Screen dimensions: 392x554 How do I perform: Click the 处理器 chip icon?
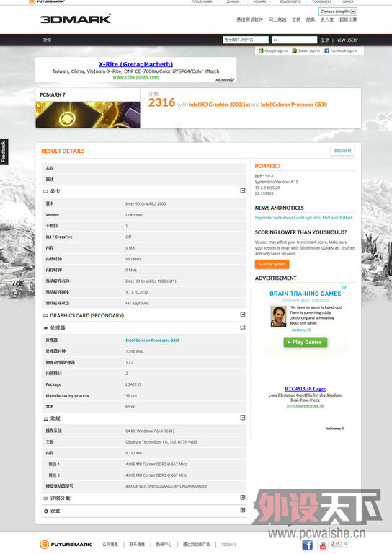(x=45, y=328)
